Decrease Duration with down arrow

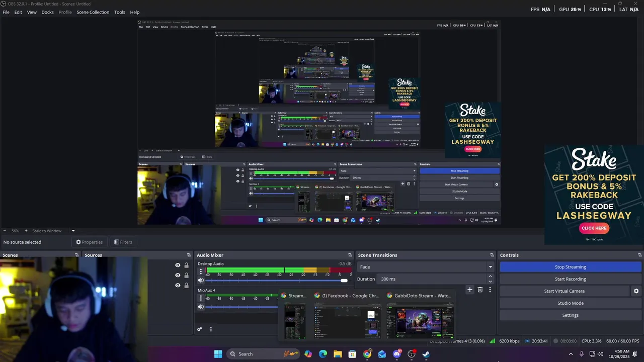pos(490,282)
